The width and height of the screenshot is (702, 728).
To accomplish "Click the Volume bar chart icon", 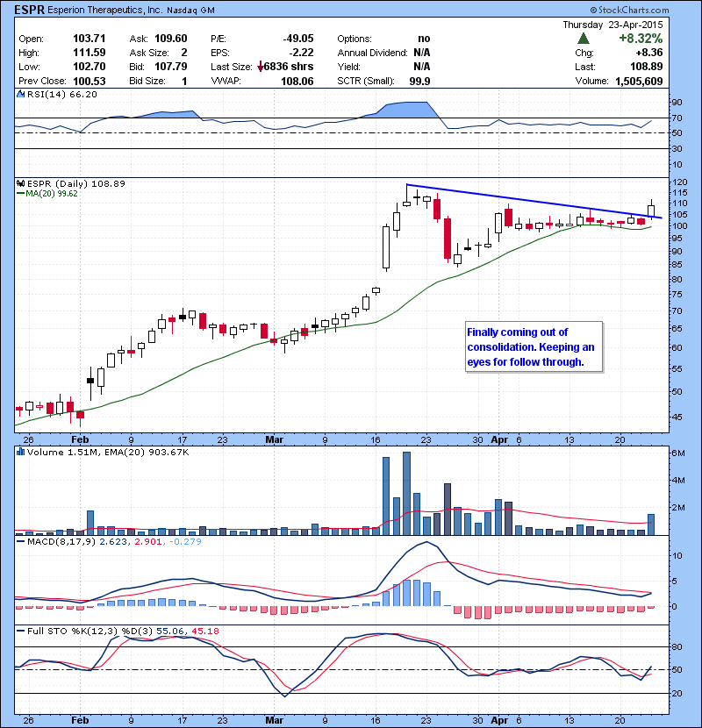I will point(20,452).
